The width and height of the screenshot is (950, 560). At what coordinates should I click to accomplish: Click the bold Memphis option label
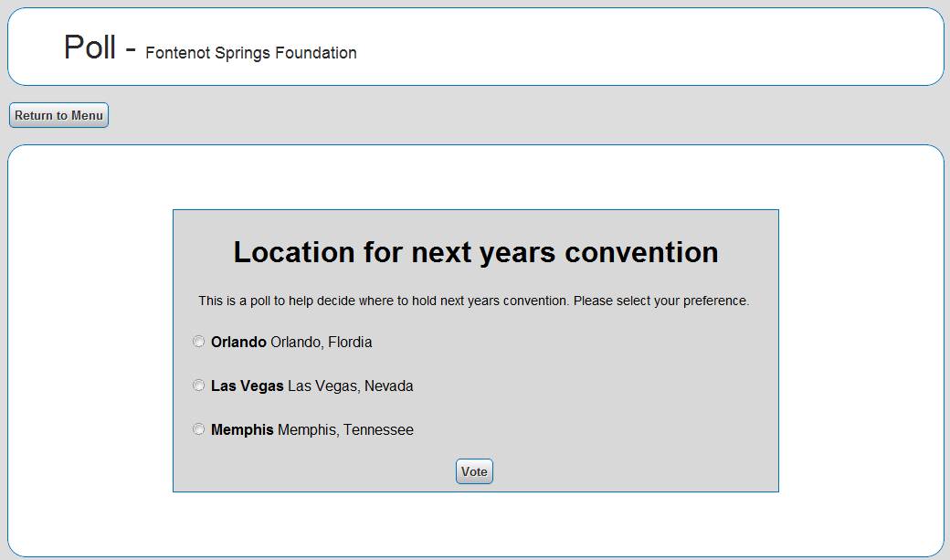(242, 430)
